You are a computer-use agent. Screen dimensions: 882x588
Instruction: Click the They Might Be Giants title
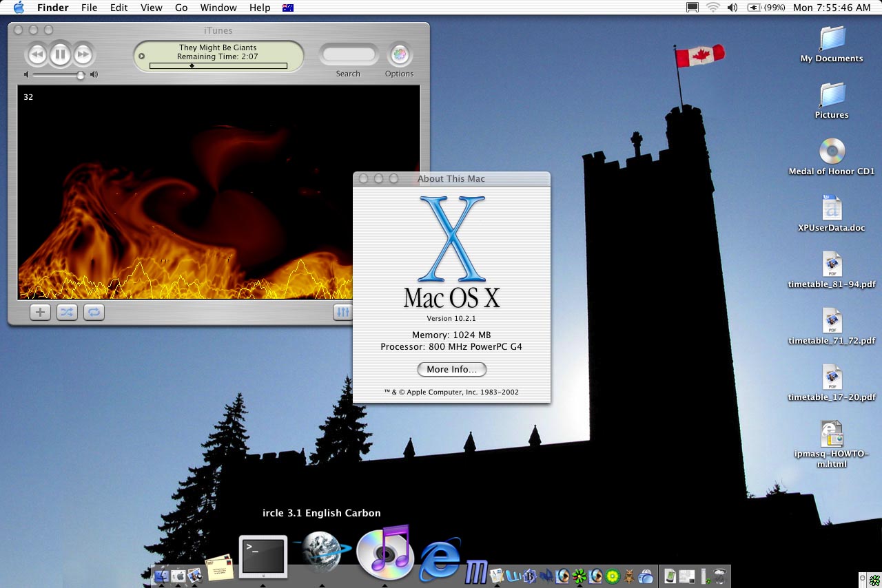(x=218, y=48)
